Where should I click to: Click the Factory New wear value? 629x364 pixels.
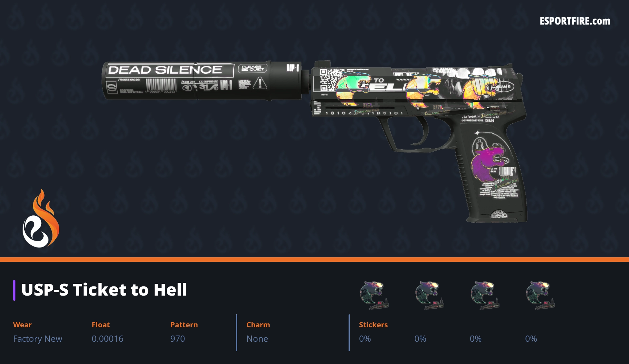pos(38,339)
